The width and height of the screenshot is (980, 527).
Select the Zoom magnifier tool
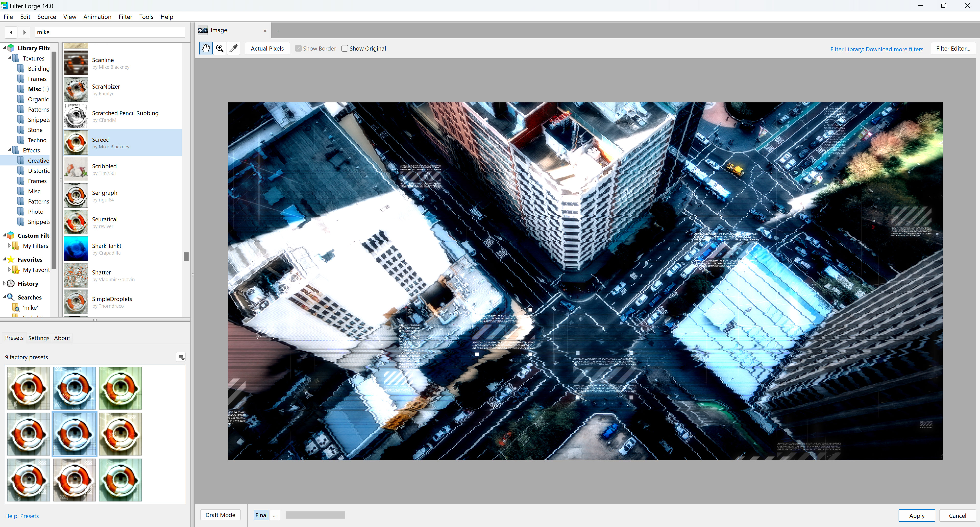[219, 48]
